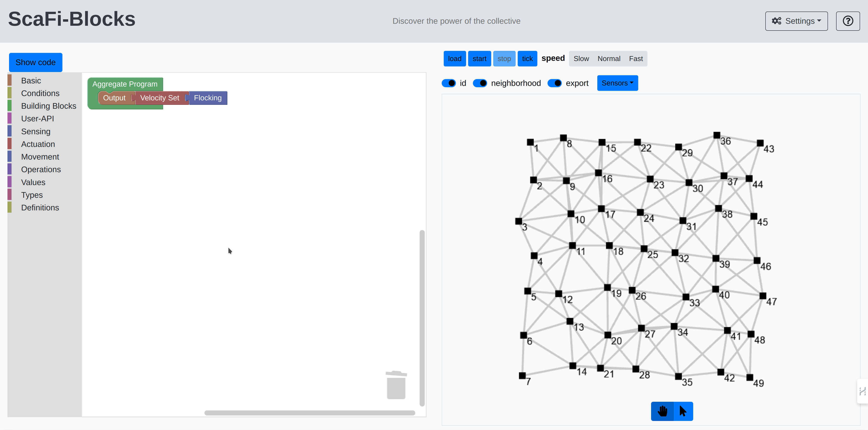The width and height of the screenshot is (868, 430).
Task: Click the side panel collapse handle icon
Action: [862, 391]
